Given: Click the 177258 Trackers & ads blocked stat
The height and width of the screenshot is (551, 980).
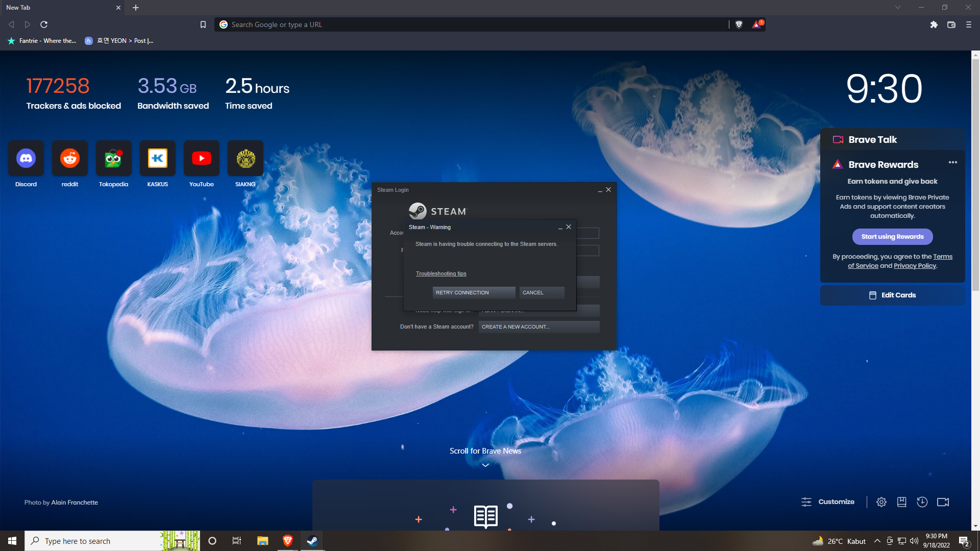Looking at the screenshot, I should click(73, 93).
